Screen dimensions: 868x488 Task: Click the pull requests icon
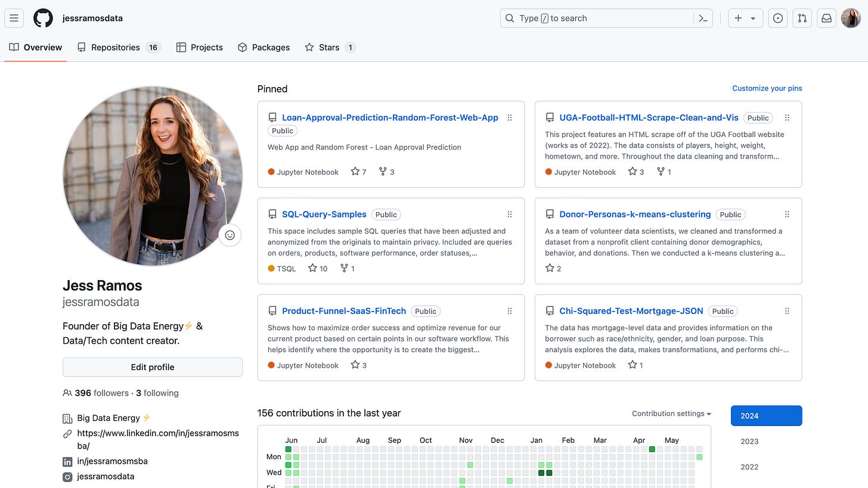pos(802,18)
